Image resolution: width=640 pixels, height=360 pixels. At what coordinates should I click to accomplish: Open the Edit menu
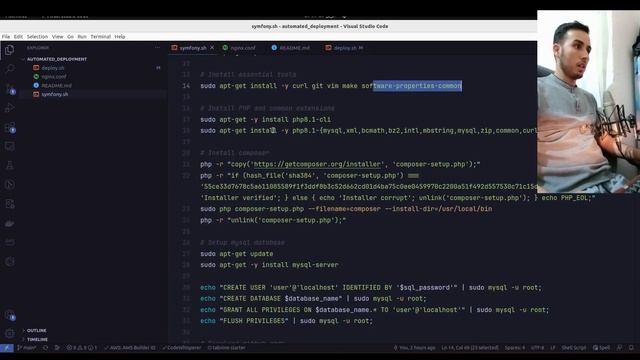tap(18, 37)
